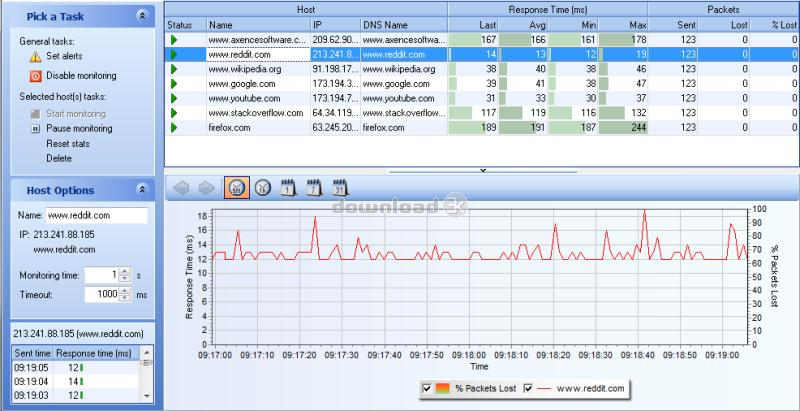
Task: Sort by the Name column header
Action: coord(258,25)
